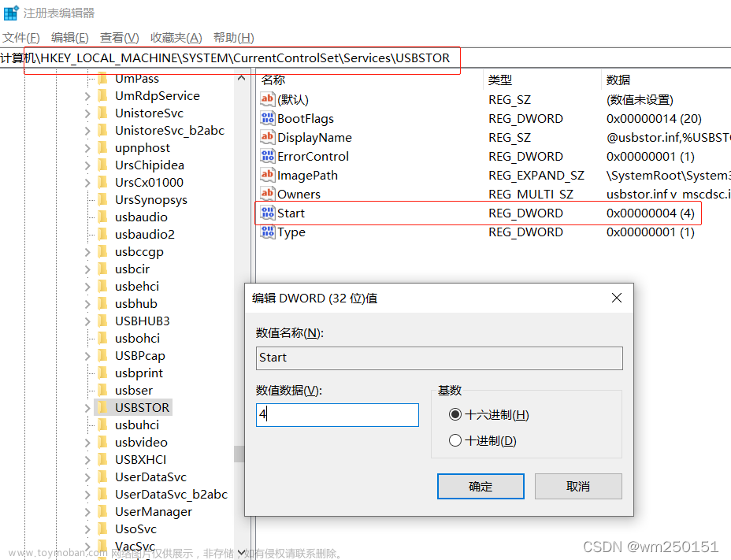
Task: Click the folder icon of UserDataSvc
Action: click(103, 477)
